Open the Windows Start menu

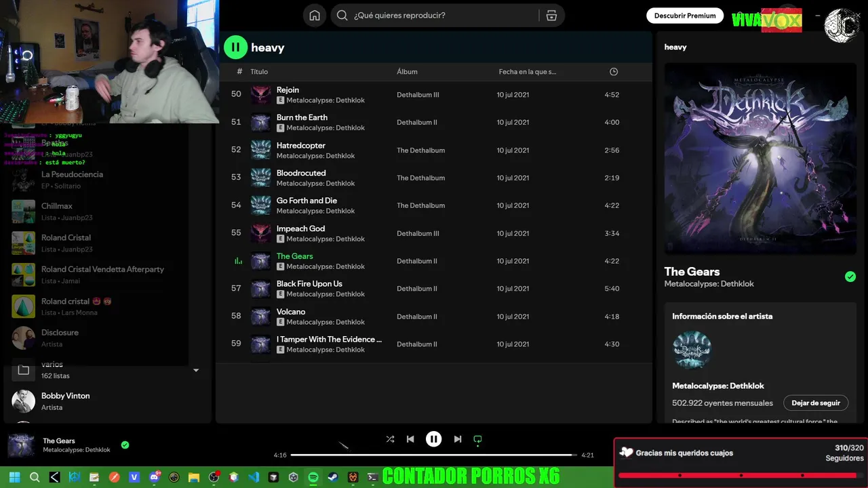pos(14,477)
